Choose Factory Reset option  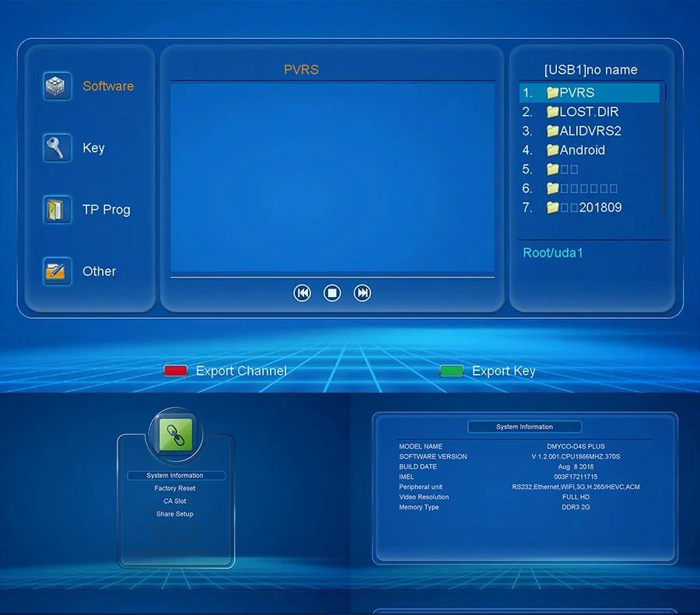point(175,488)
